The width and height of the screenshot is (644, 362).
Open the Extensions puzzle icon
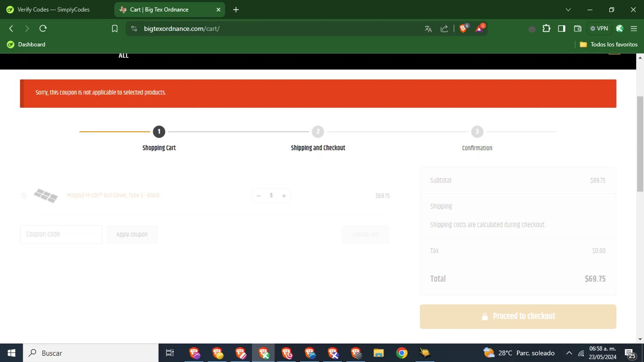tap(547, 28)
